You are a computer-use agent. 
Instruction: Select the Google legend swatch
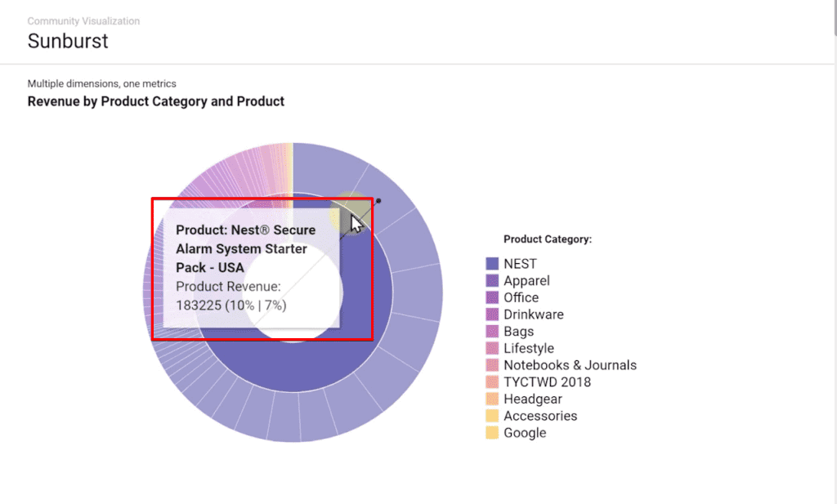pyautogui.click(x=491, y=433)
